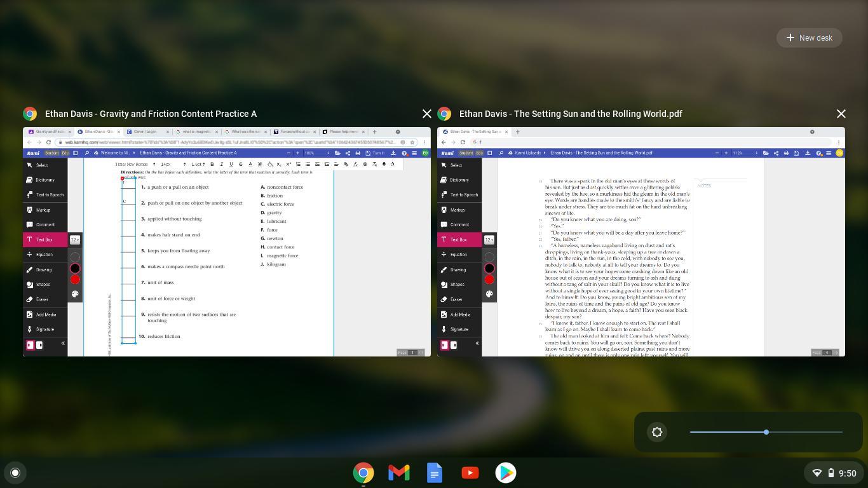Close the Setting Sun and Rolling World window
Screen dimensions: 868x488
coord(841,114)
